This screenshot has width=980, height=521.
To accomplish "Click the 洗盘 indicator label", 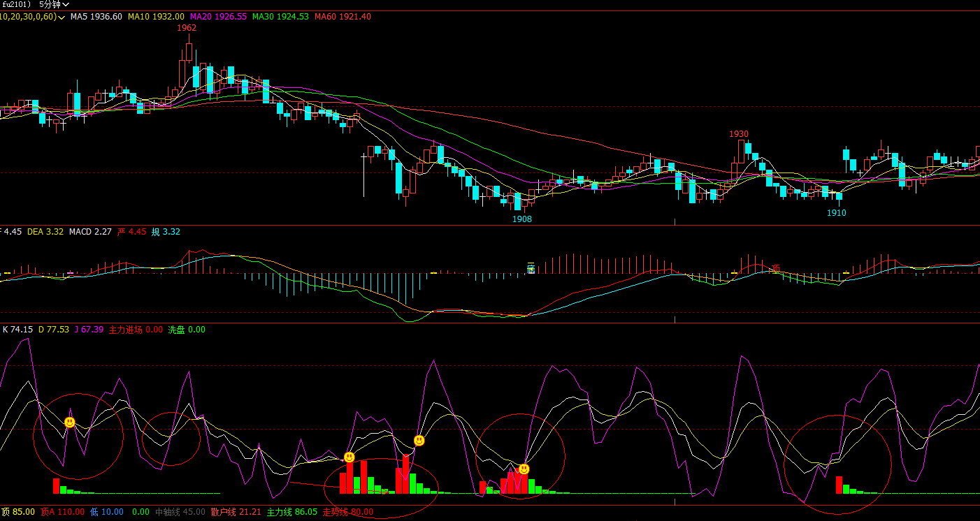I will (x=187, y=330).
